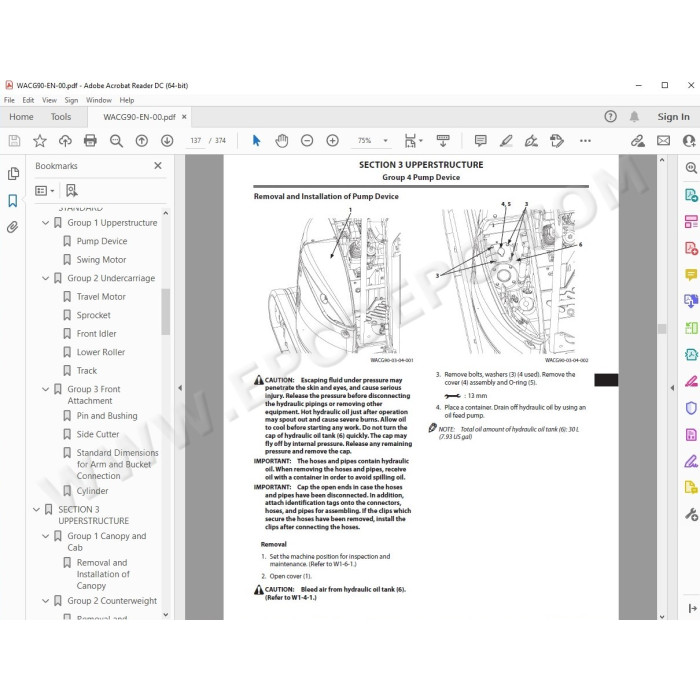Open the zoom percentage dropdown
Screen dimensions: 700x700
(385, 141)
